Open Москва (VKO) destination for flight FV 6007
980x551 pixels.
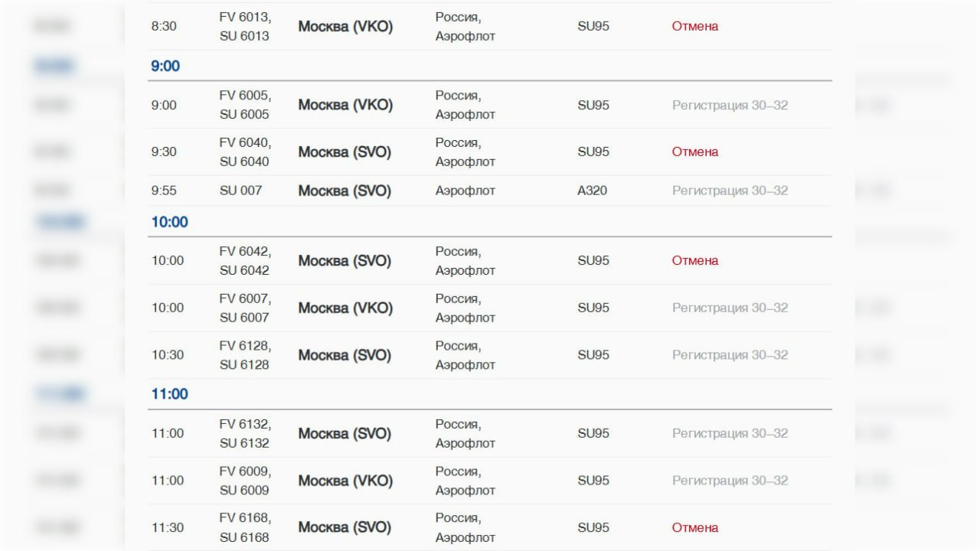[x=345, y=308]
